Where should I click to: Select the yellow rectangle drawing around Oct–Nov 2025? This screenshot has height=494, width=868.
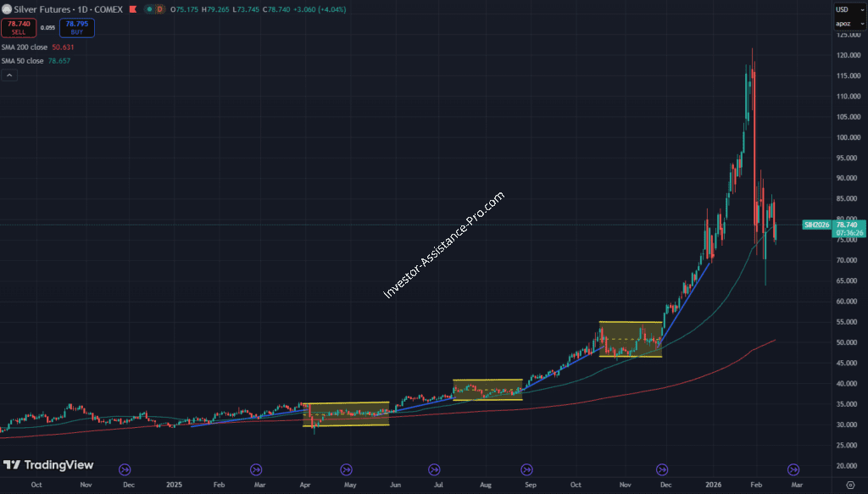coord(631,322)
